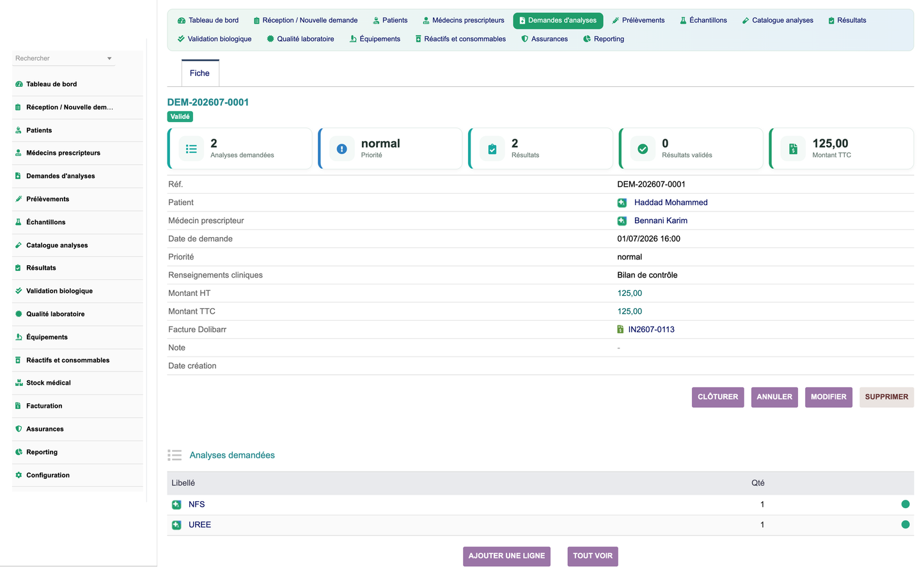The height and width of the screenshot is (572, 924).
Task: Click the Configuration gear icon in sidebar
Action: [19, 475]
